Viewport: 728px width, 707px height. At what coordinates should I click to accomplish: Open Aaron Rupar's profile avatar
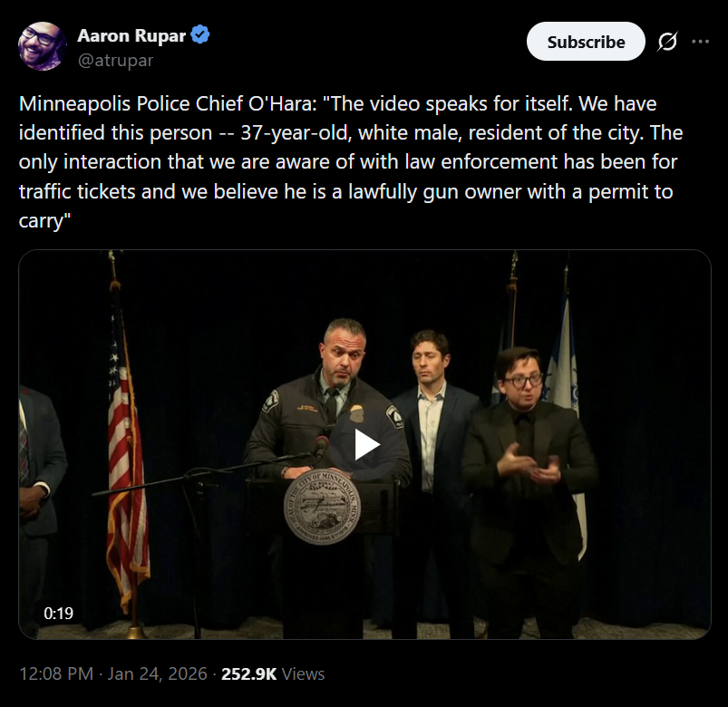pos(41,47)
